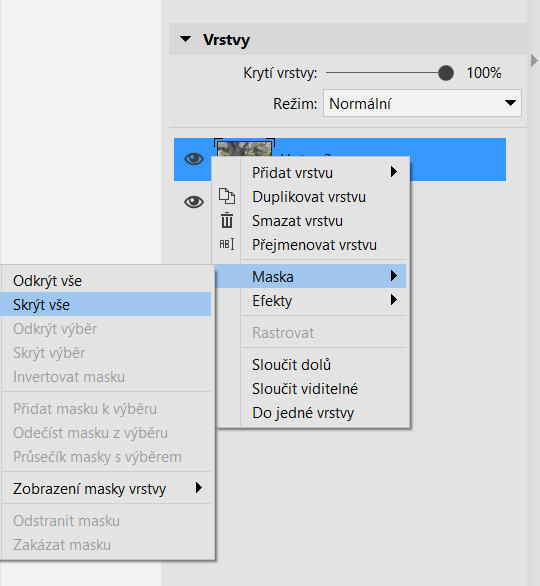This screenshot has height=586, width=540.
Task: Click the Krytí vrstvy opacity slider handle
Action: pos(446,73)
